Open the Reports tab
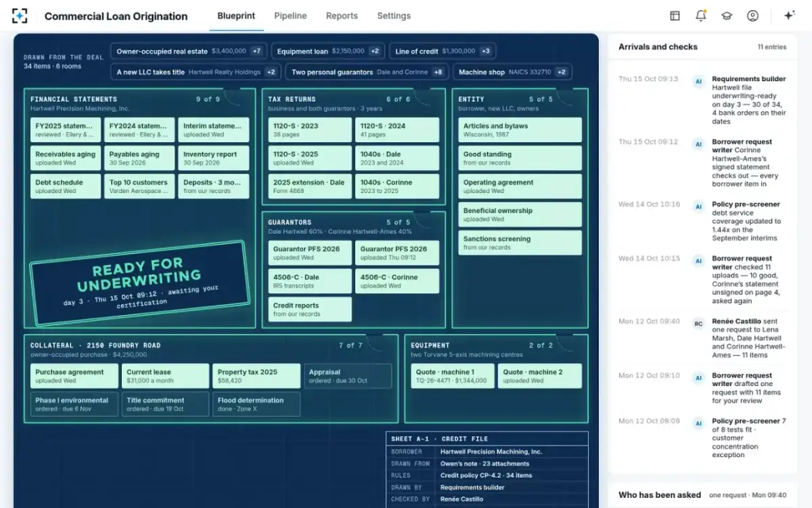This screenshot has height=508, width=812. [342, 16]
